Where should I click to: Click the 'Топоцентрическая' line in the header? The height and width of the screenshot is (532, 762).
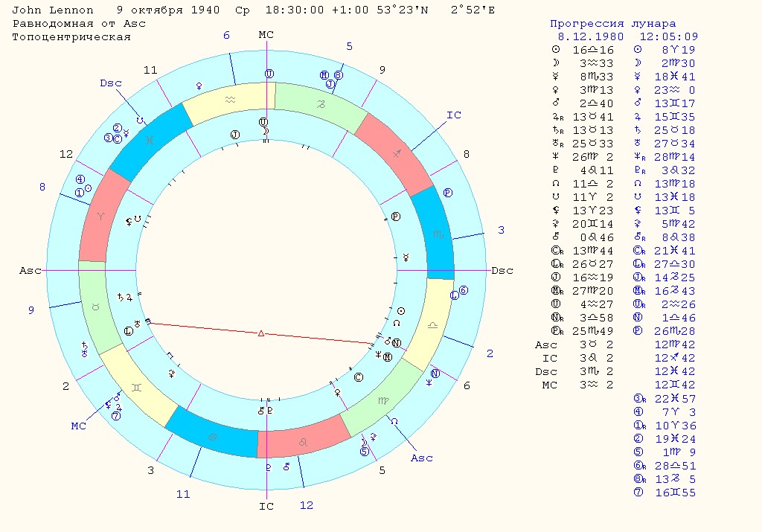pos(71,37)
